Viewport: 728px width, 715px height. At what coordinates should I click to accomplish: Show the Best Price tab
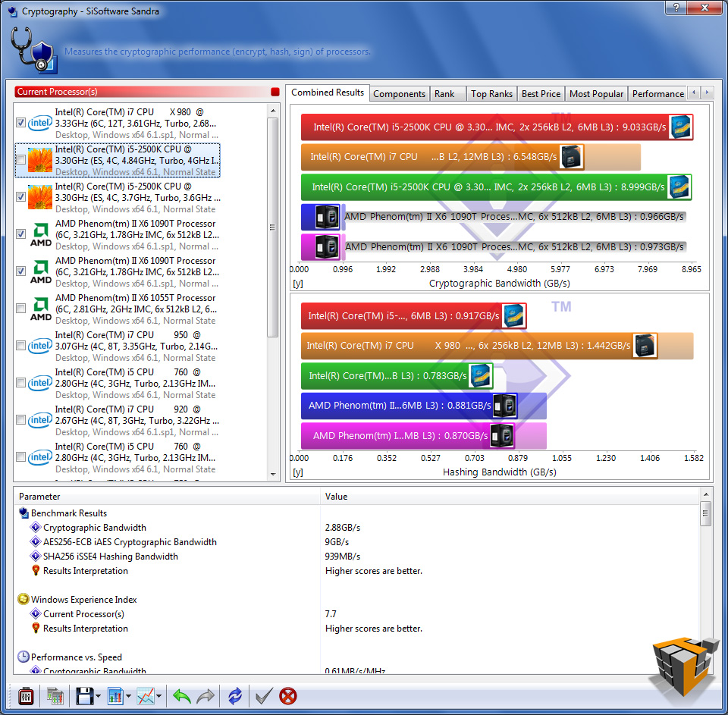pyautogui.click(x=541, y=94)
